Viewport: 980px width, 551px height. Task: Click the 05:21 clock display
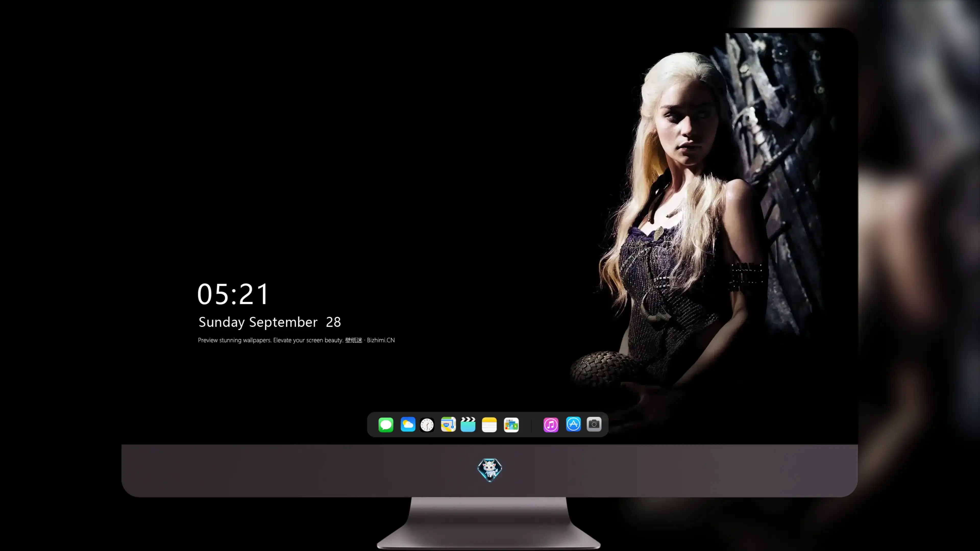[233, 294]
